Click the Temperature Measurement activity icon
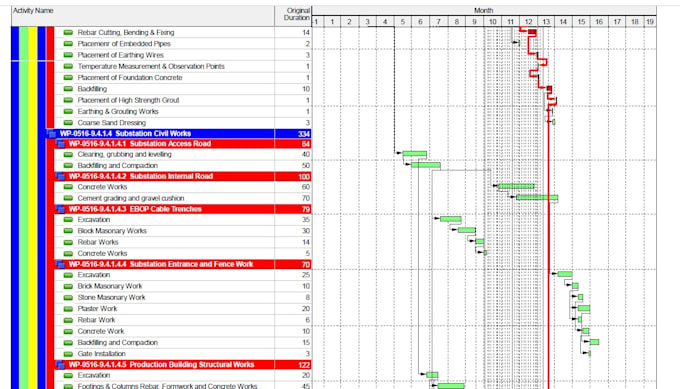Image resolution: width=680 pixels, height=389 pixels. (x=68, y=66)
